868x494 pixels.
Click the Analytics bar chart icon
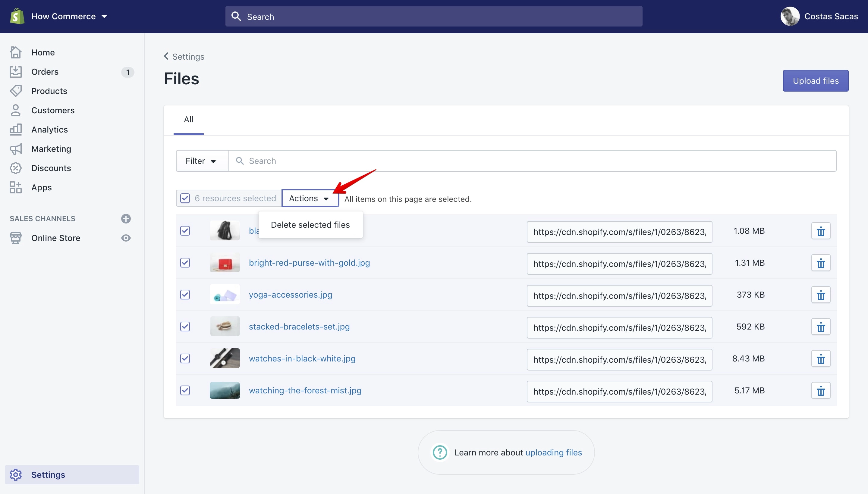[x=16, y=130]
